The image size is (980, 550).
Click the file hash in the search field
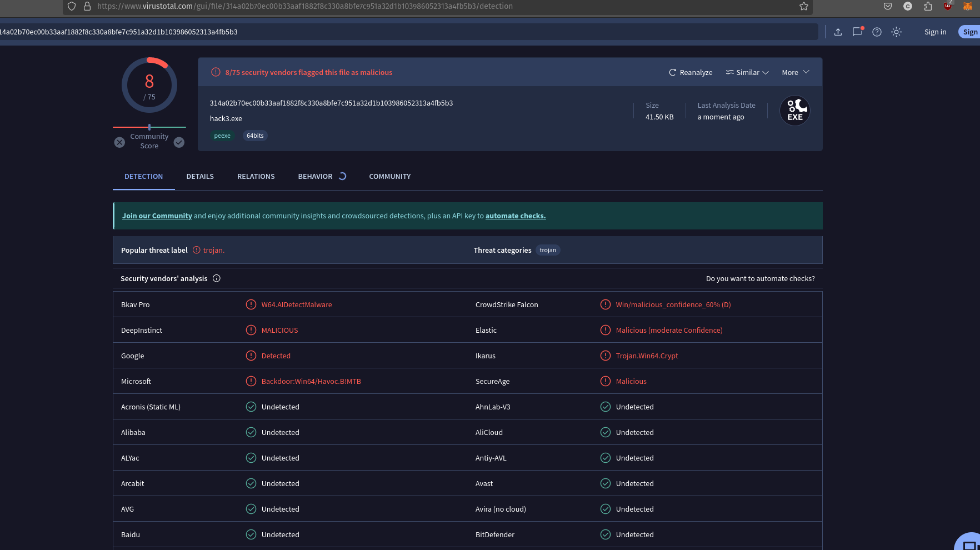pyautogui.click(x=119, y=32)
